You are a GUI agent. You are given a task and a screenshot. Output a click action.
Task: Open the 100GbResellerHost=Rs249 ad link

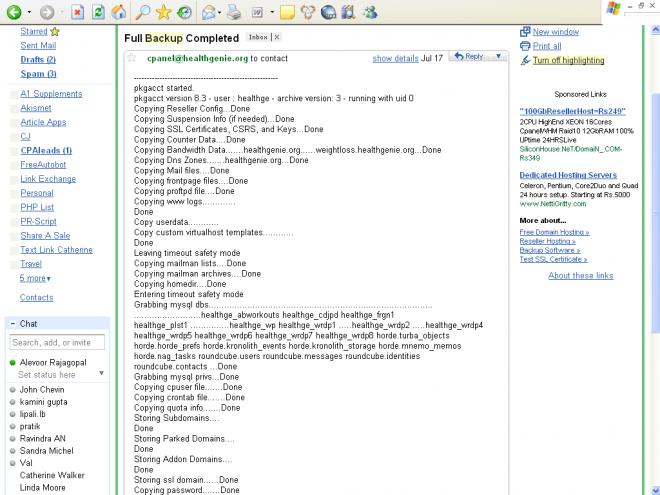(572, 112)
